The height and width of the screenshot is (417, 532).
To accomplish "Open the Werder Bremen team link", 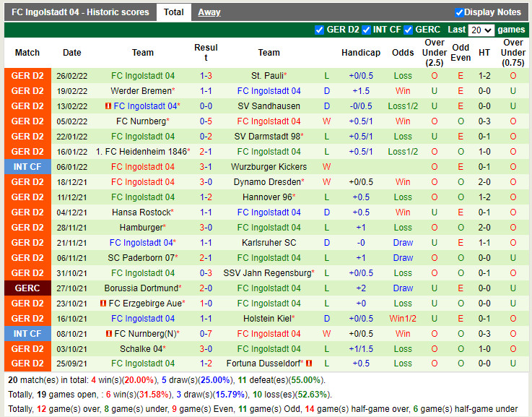I will (x=141, y=90).
